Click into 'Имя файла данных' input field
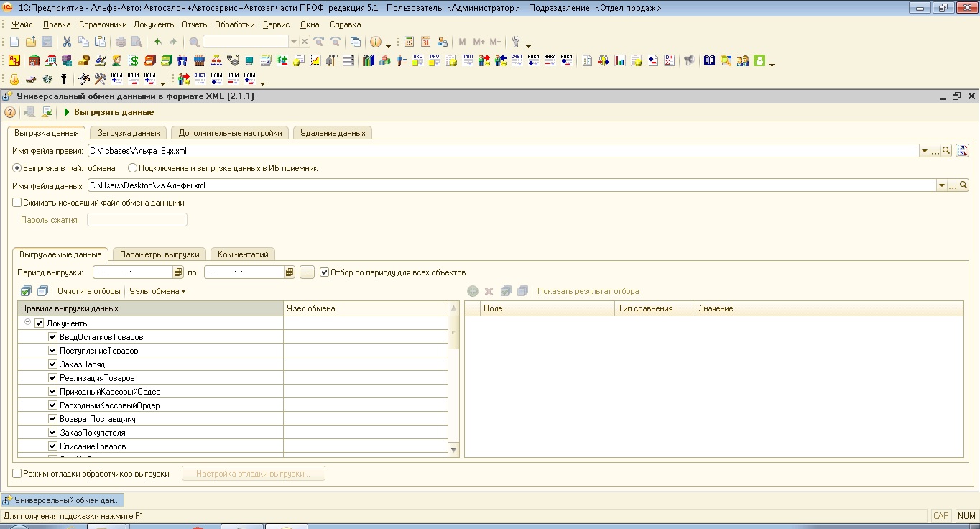Image resolution: width=980 pixels, height=529 pixels. coord(512,185)
